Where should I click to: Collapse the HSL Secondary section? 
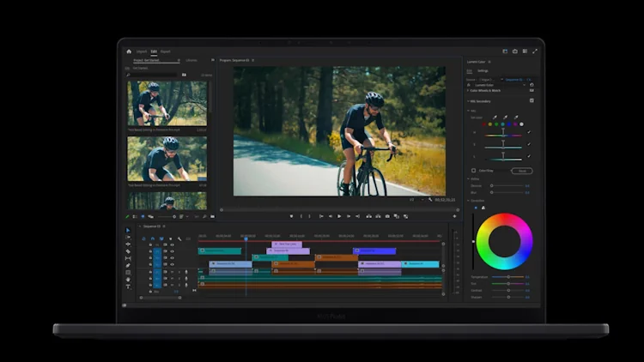coord(468,101)
